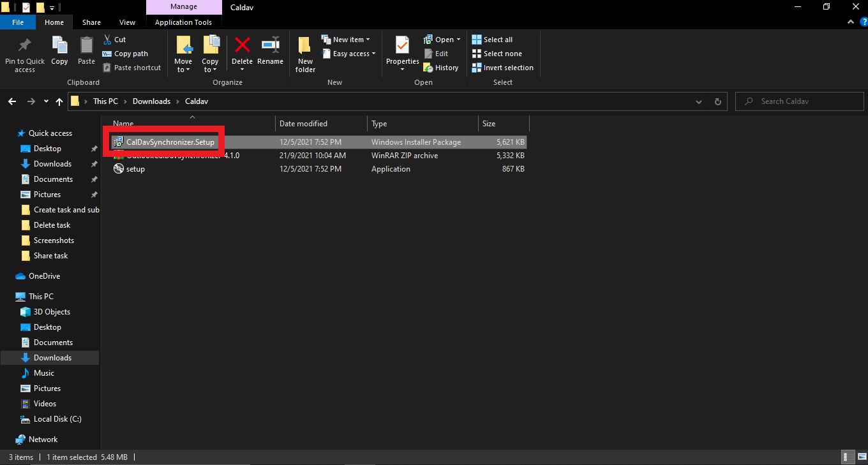The height and width of the screenshot is (465, 868).
Task: Open Properties using the checkmark icon
Action: (x=402, y=46)
